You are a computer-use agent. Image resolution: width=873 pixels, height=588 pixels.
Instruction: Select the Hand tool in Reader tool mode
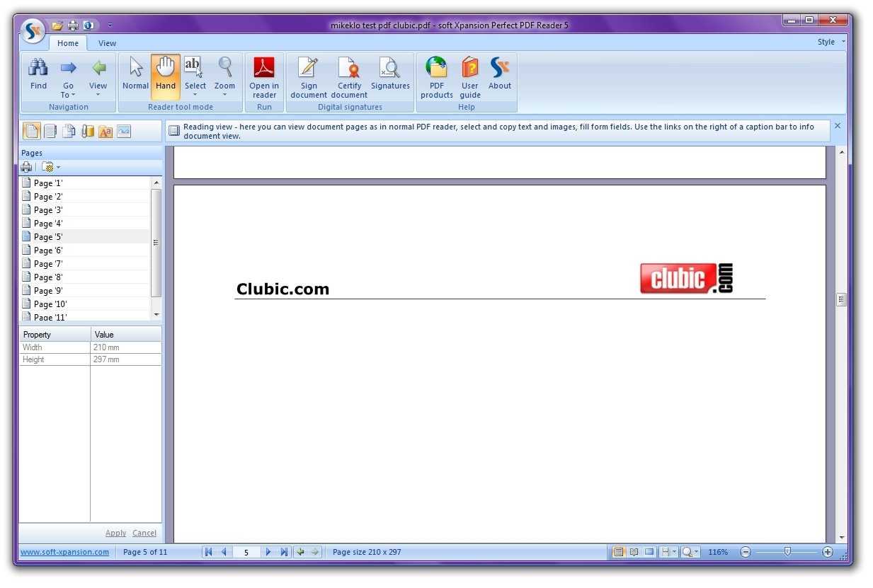[165, 74]
